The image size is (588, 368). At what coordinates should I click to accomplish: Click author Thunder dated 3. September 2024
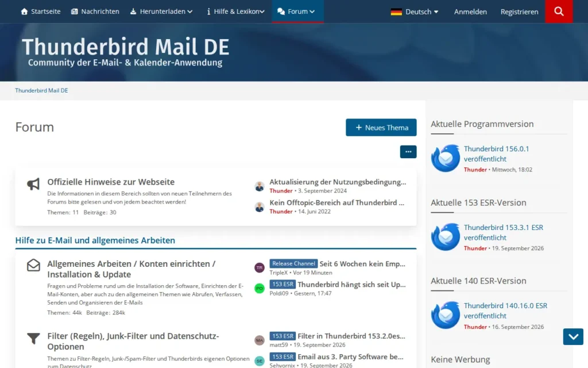tap(281, 191)
